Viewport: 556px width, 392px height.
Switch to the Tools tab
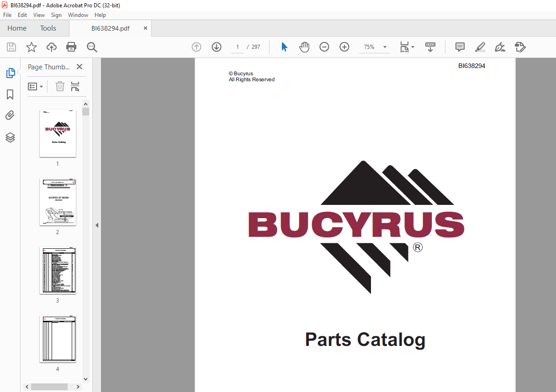pyautogui.click(x=48, y=28)
